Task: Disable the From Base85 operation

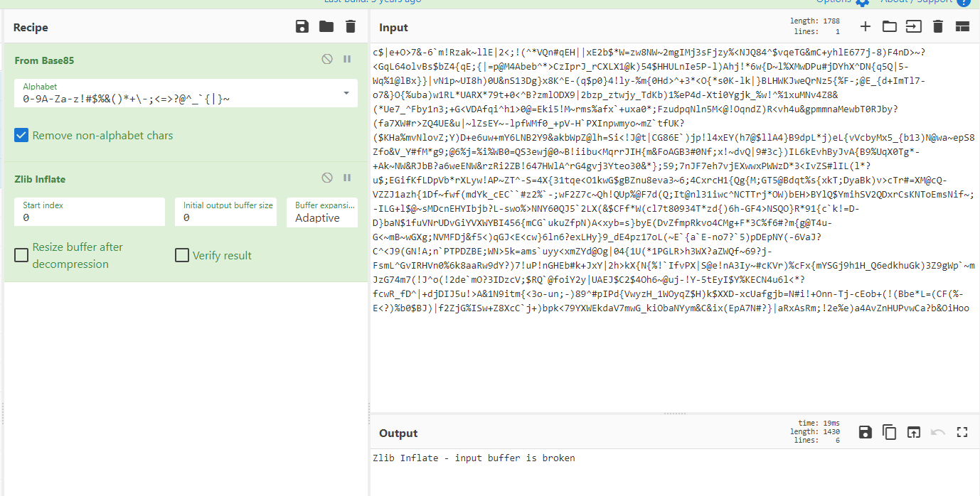Action: click(327, 60)
